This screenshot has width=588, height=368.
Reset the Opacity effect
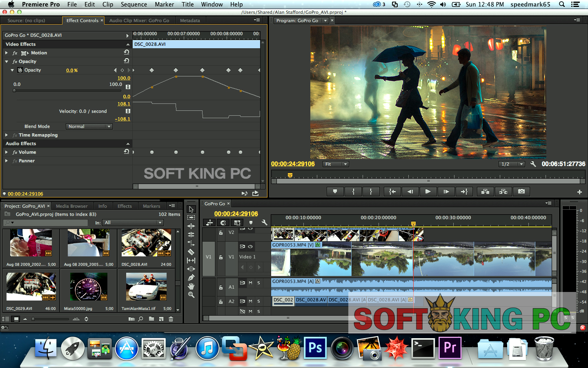click(127, 61)
